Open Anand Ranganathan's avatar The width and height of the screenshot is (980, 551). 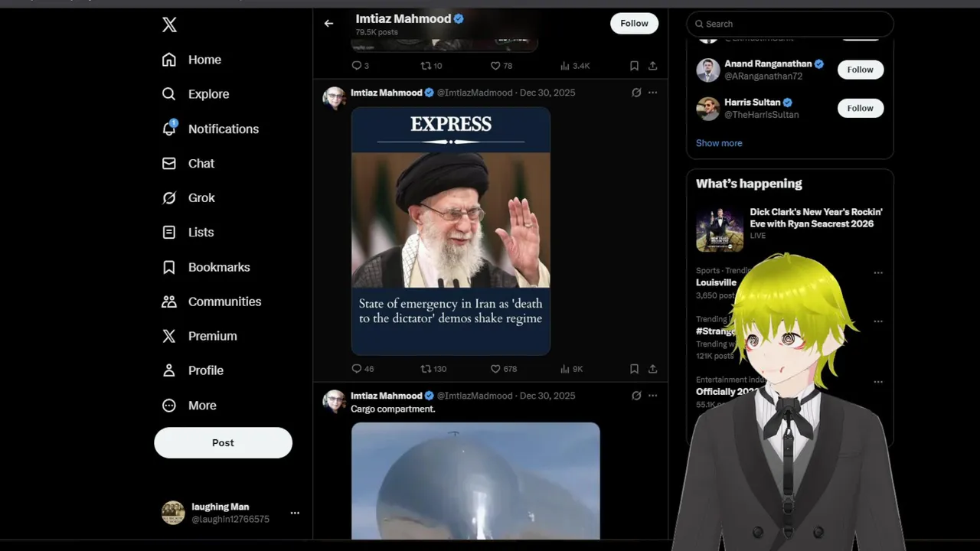tap(707, 70)
